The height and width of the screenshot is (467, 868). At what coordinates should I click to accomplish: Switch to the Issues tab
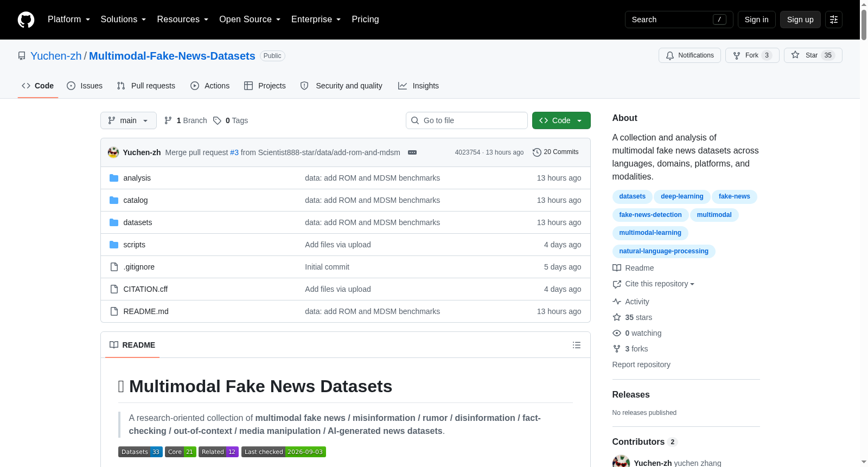(x=85, y=86)
